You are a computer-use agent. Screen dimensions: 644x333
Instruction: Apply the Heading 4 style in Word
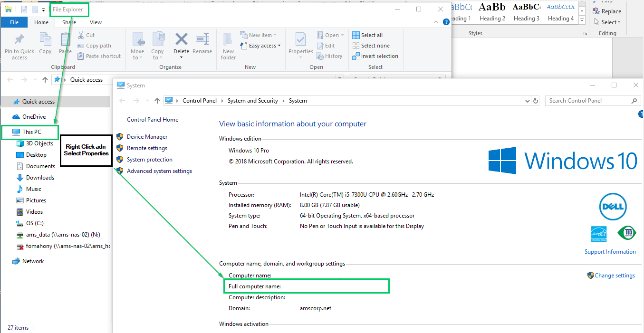click(x=561, y=12)
